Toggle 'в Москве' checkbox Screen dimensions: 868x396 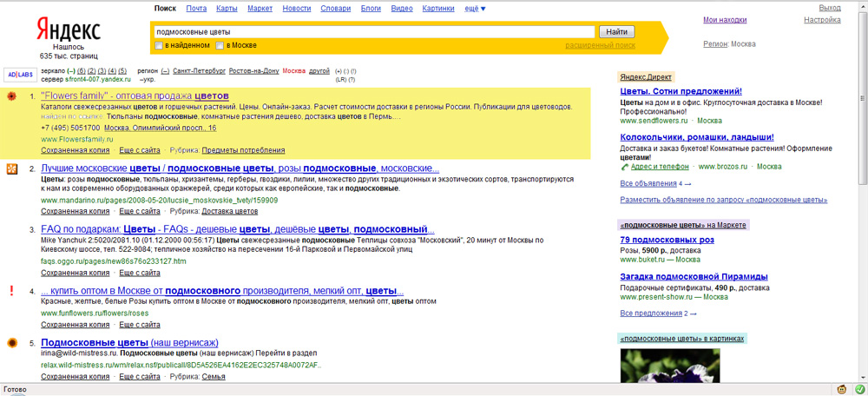tap(220, 45)
